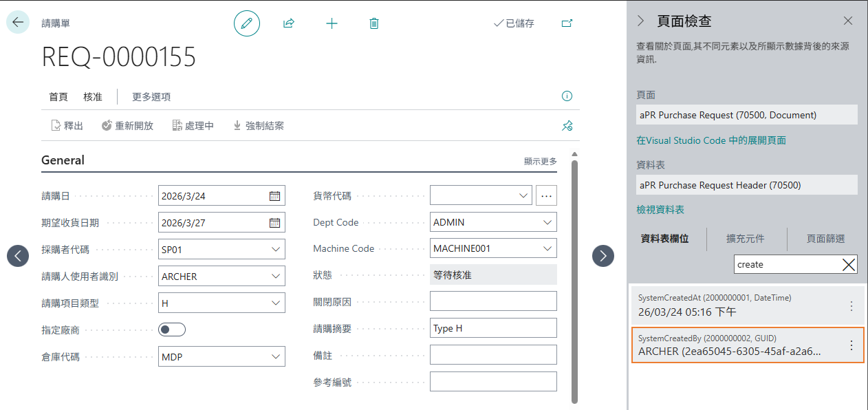Viewport: 868px width, 410px height.
Task: Open the calendar picker for 請購日
Action: 274,196
